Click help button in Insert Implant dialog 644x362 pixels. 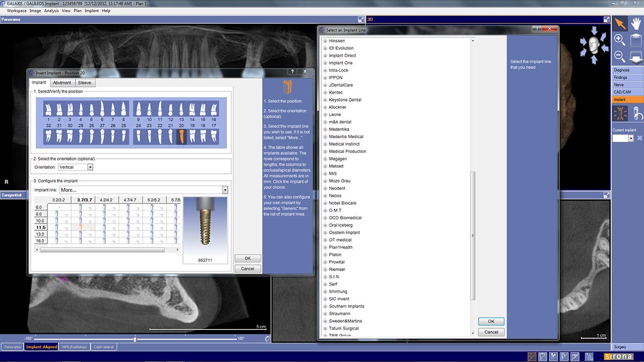[x=293, y=71]
